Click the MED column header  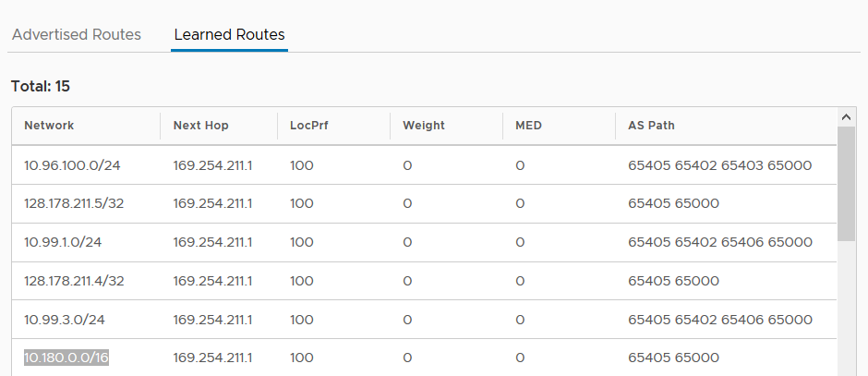point(529,125)
